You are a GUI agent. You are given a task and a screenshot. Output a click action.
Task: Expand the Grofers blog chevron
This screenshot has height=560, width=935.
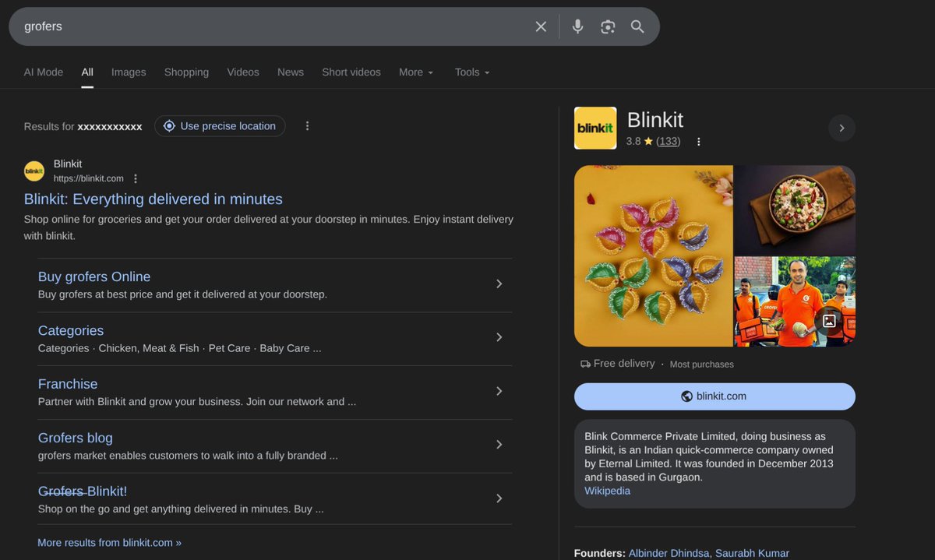click(499, 445)
